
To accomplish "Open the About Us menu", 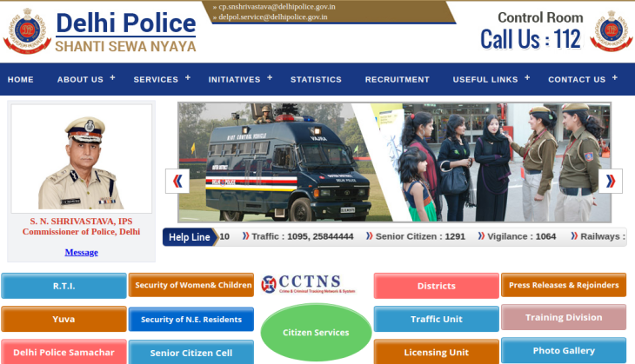I will click(80, 80).
